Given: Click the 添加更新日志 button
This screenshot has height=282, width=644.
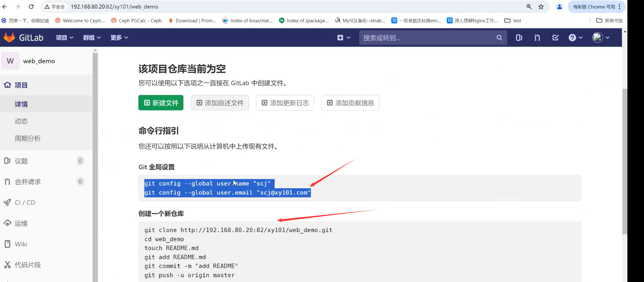Looking at the screenshot, I should click(285, 103).
